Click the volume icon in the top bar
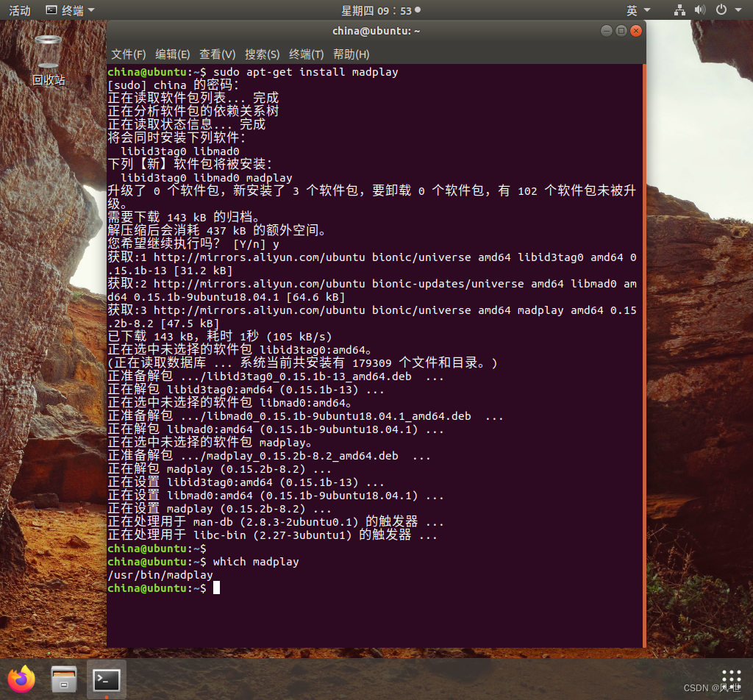 699,10
